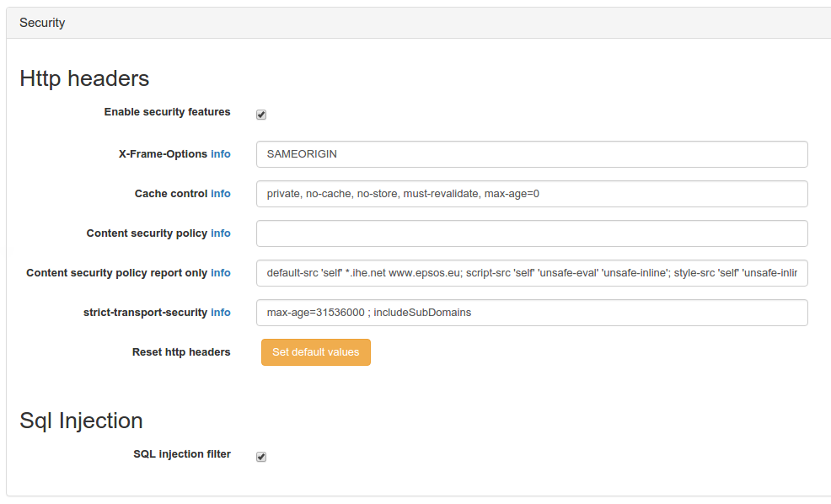View info for Content security policy report only

click(x=220, y=273)
